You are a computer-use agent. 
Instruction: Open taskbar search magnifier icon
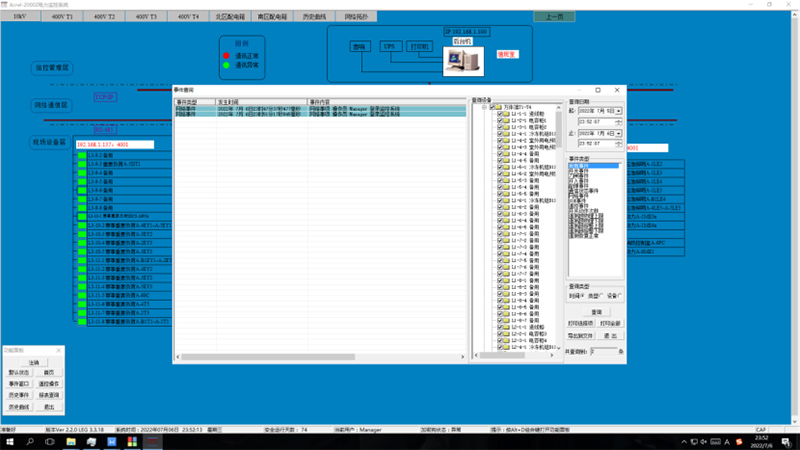(x=30, y=441)
